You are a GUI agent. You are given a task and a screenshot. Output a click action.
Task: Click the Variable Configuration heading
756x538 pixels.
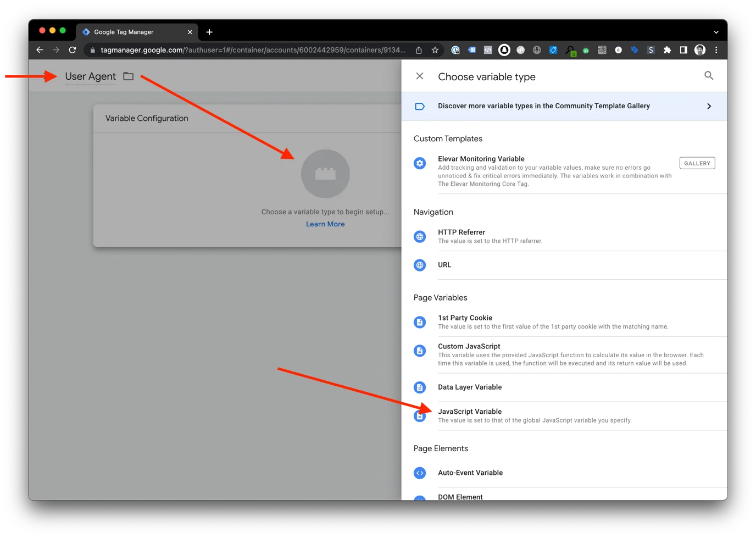pyautogui.click(x=147, y=118)
